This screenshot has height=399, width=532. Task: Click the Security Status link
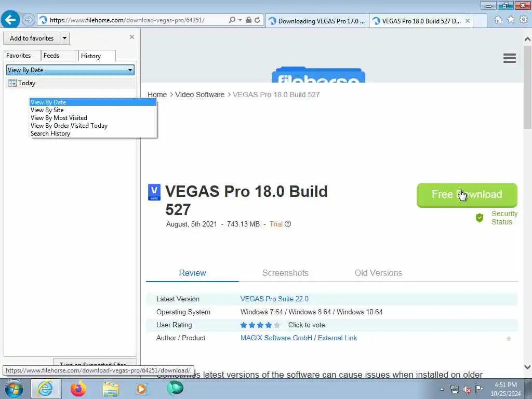tap(504, 218)
